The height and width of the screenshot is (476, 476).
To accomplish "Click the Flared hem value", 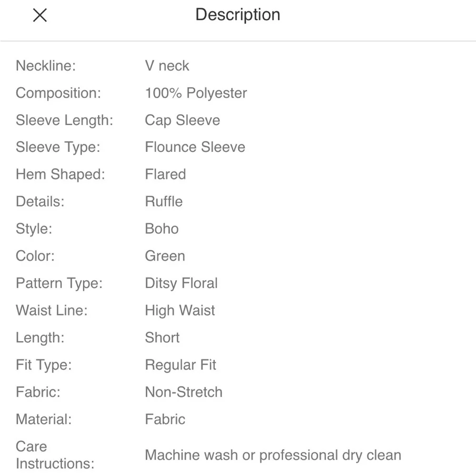I will [165, 174].
